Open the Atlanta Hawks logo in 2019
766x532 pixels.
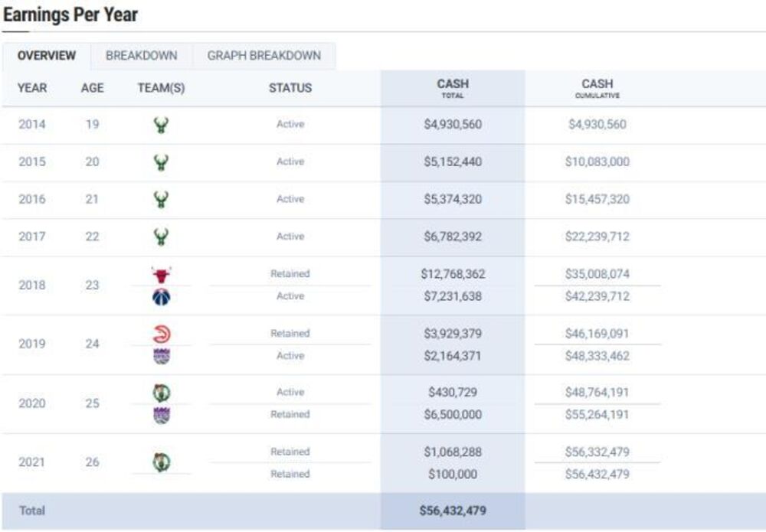(x=161, y=334)
